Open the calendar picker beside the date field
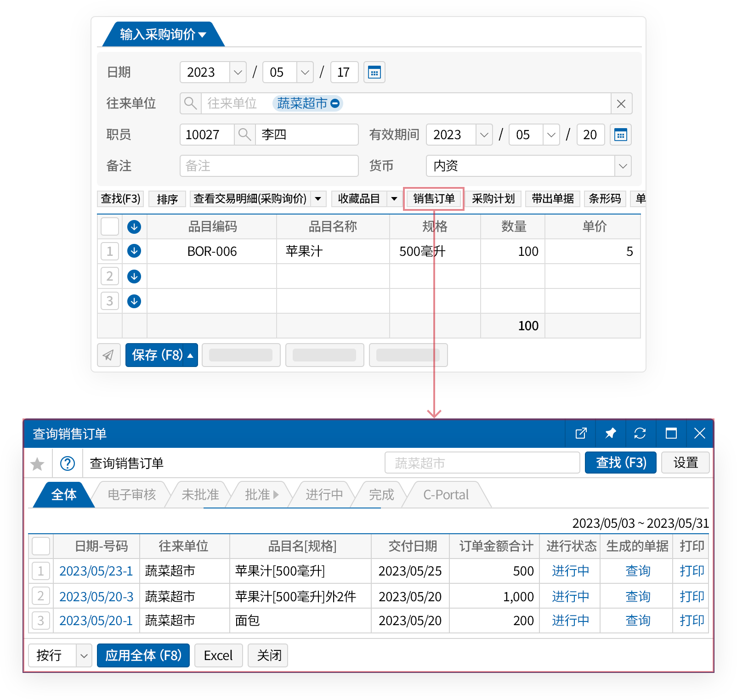The image size is (737, 700). (374, 73)
